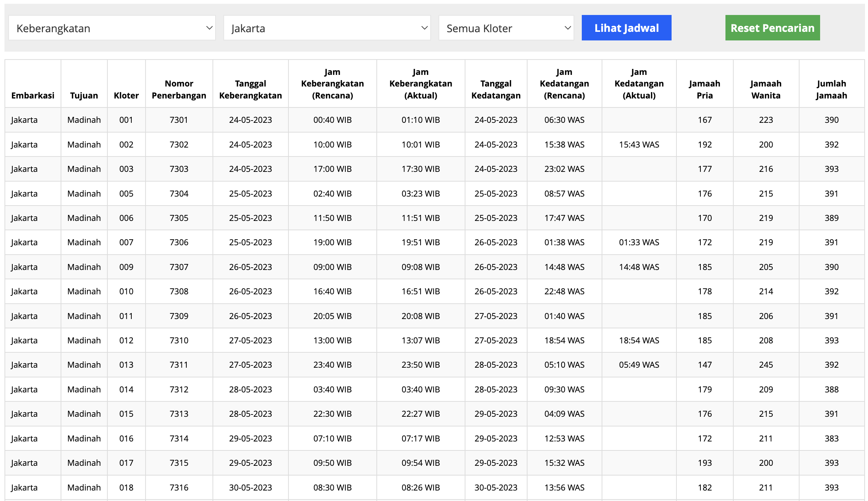The image size is (868, 501).
Task: Select flight number 7311 cell
Action: [x=179, y=365]
